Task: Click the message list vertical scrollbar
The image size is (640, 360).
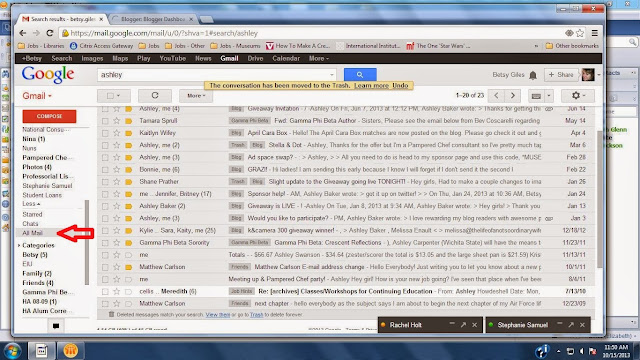Action: 599,199
